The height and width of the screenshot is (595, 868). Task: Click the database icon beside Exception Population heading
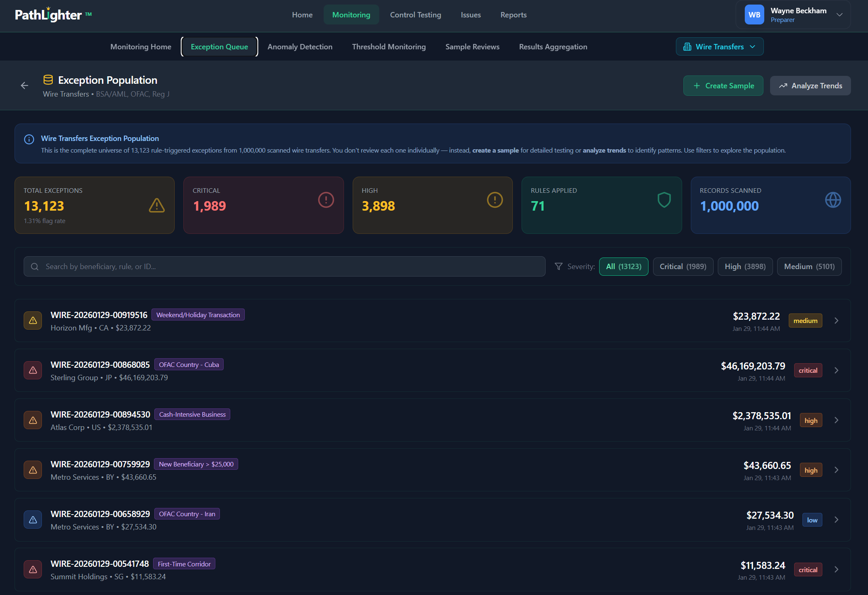pyautogui.click(x=49, y=79)
